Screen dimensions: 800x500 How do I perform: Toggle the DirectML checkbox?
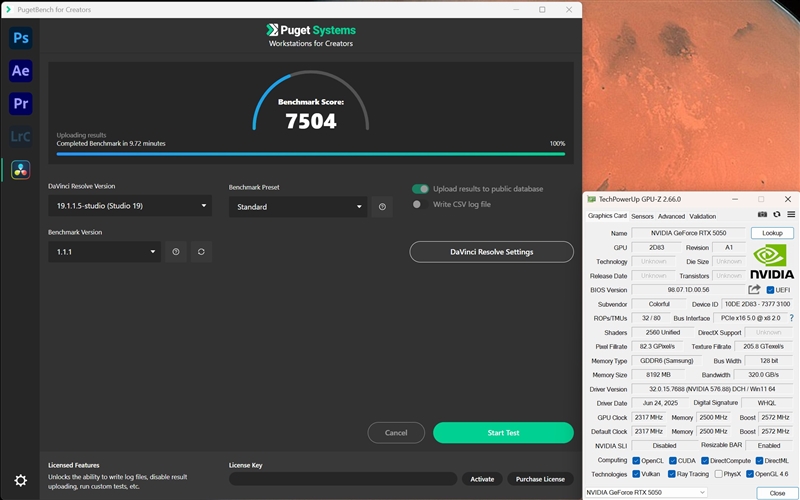click(759, 461)
